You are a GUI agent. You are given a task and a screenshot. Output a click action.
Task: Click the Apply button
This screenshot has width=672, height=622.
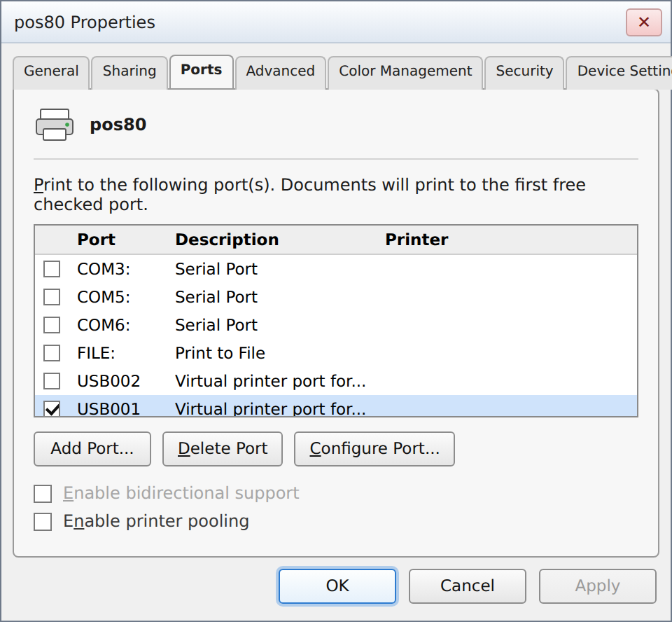(597, 586)
